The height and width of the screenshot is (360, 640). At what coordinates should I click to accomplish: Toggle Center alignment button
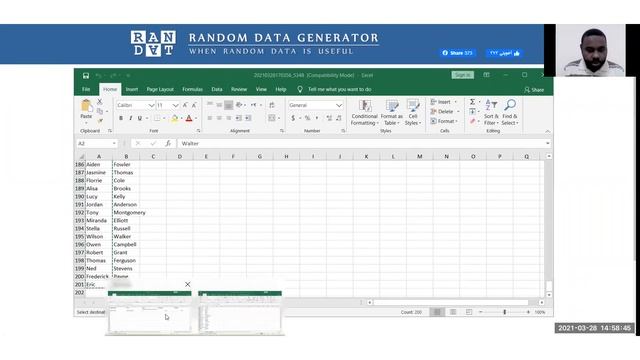219,118
